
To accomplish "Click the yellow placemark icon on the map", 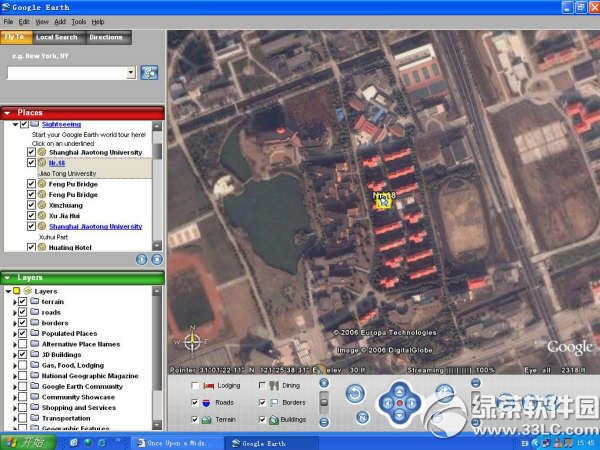I will point(383,201).
